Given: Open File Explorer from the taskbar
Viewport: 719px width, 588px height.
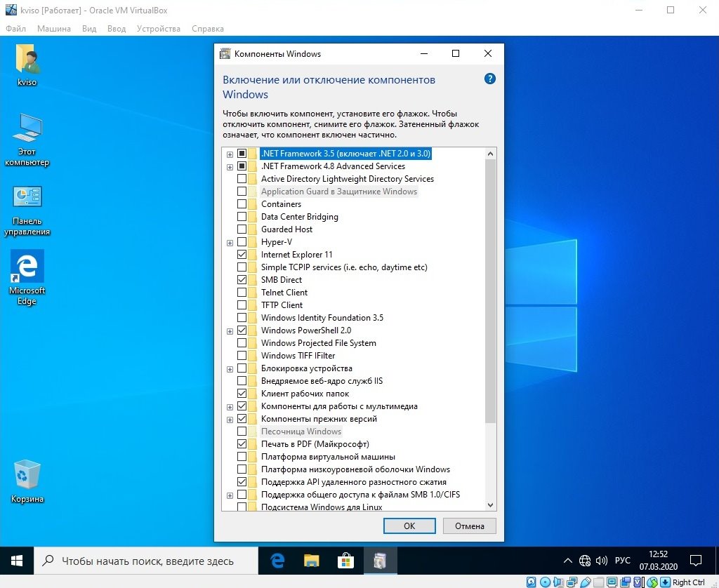Looking at the screenshot, I should pyautogui.click(x=312, y=561).
